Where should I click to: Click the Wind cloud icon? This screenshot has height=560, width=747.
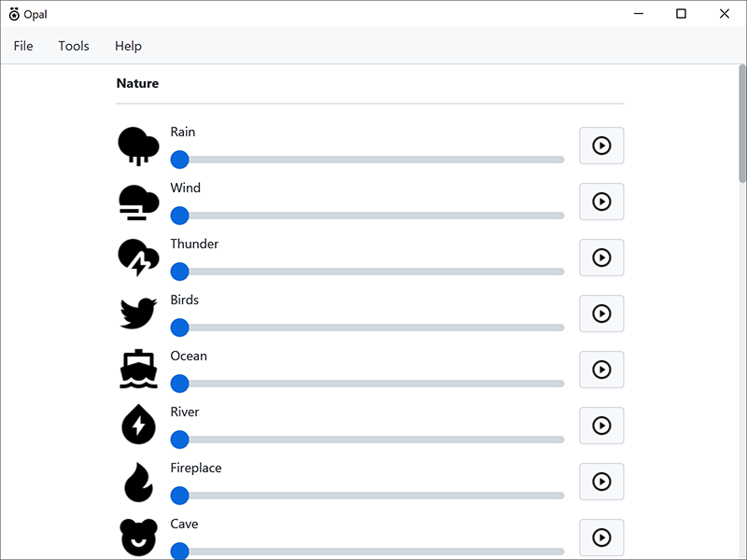[138, 202]
